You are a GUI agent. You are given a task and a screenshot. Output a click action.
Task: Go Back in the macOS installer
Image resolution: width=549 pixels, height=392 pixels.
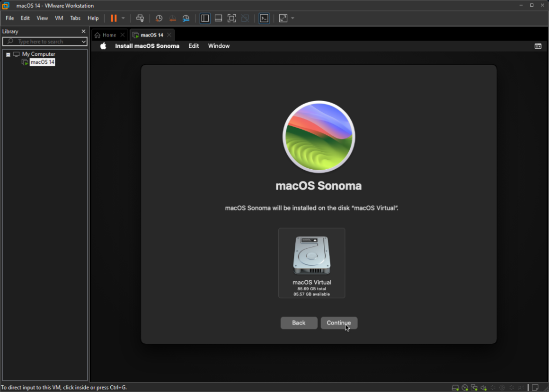point(299,323)
